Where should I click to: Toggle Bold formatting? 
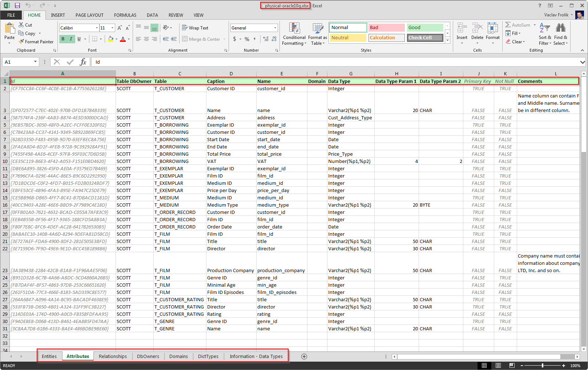(x=63, y=39)
